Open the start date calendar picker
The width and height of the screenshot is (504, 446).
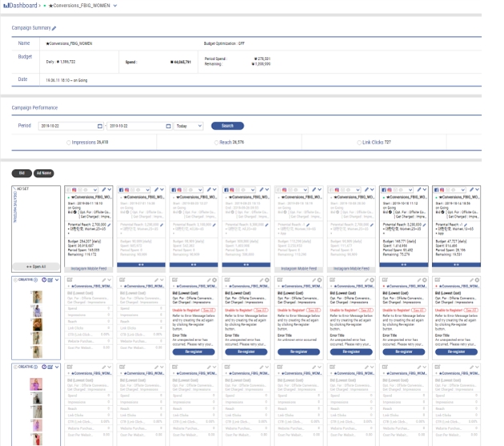click(101, 127)
